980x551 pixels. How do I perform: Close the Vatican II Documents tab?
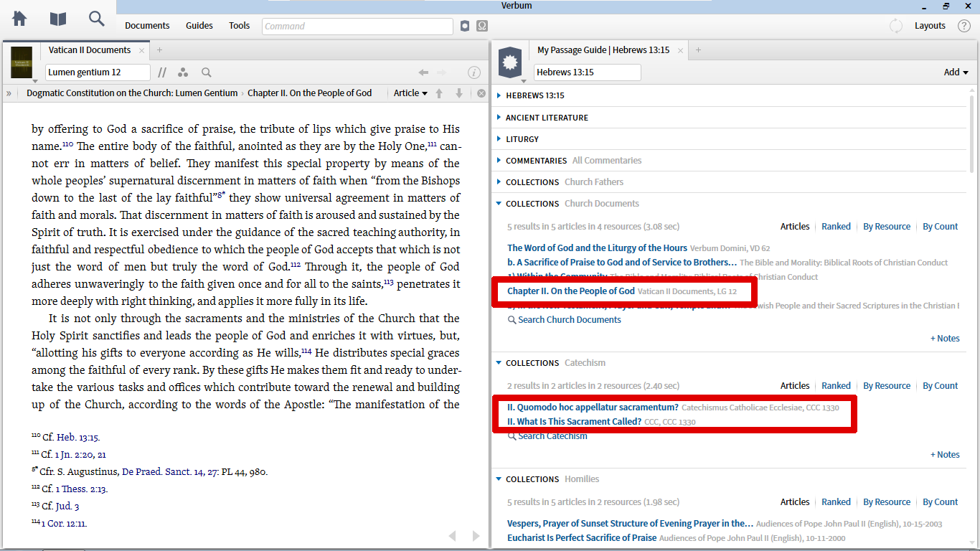pos(141,50)
